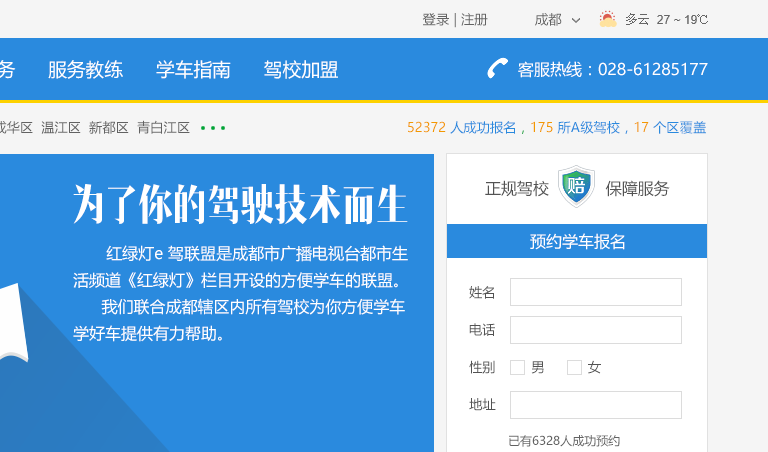The width and height of the screenshot is (768, 452).
Task: Click the weather text 多云 27 ~ 19℃
Action: coord(666,20)
